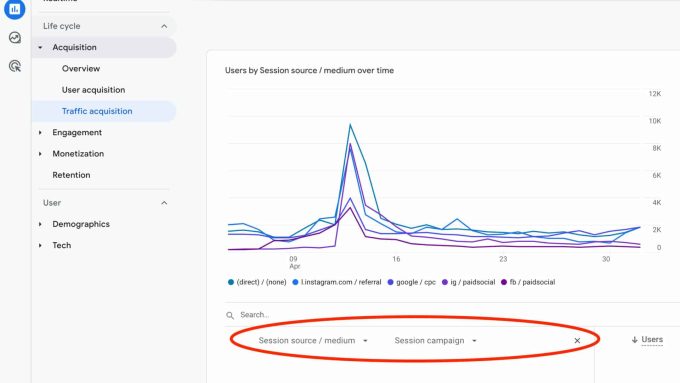Click the Monetization label
The height and width of the screenshot is (383, 680).
point(78,154)
